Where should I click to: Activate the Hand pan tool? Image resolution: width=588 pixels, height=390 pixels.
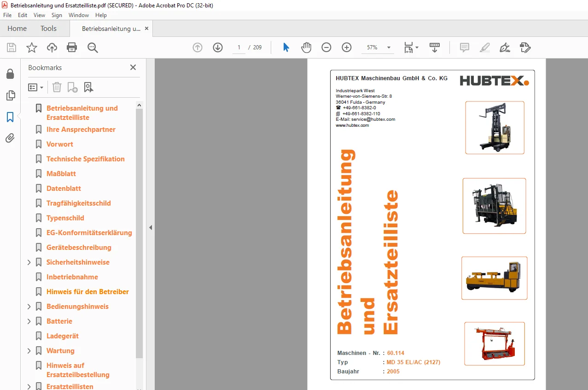coord(306,47)
